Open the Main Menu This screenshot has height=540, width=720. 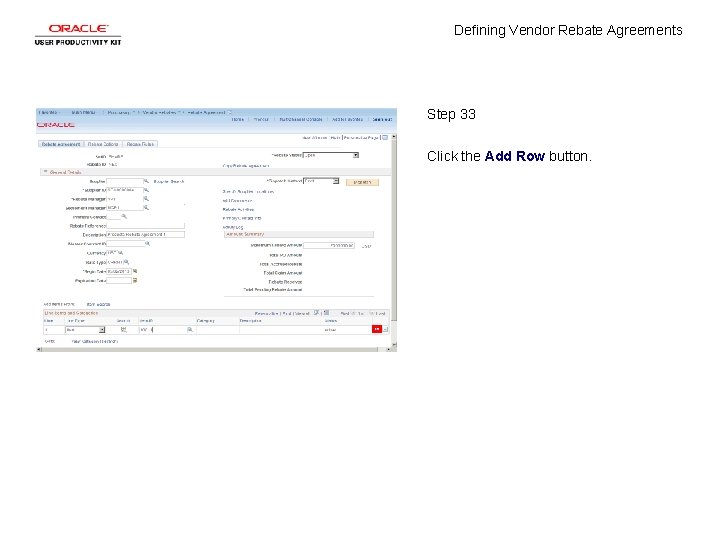pos(83,112)
